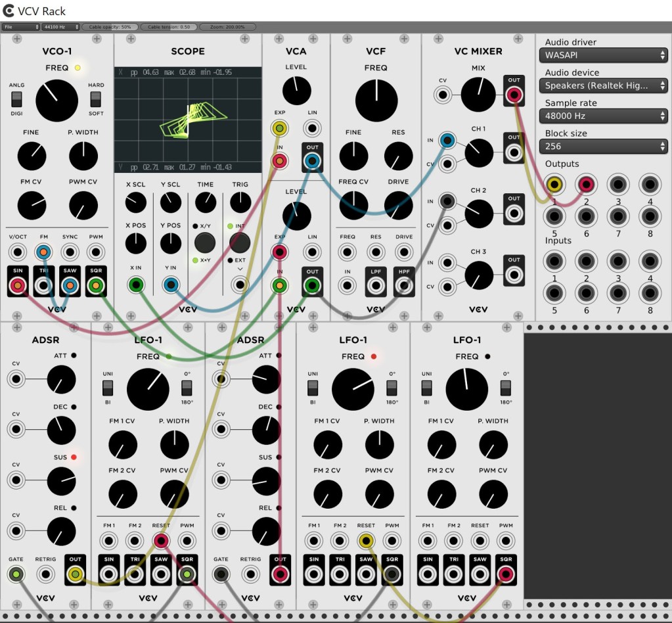Screen dimensions: 672x623
Task: Click audio output jack 1
Action: point(555,185)
